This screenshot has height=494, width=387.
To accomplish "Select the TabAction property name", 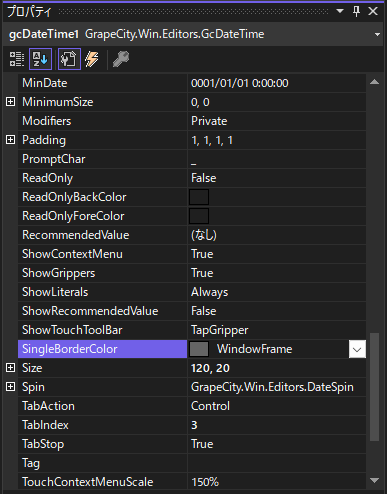I will (48, 406).
